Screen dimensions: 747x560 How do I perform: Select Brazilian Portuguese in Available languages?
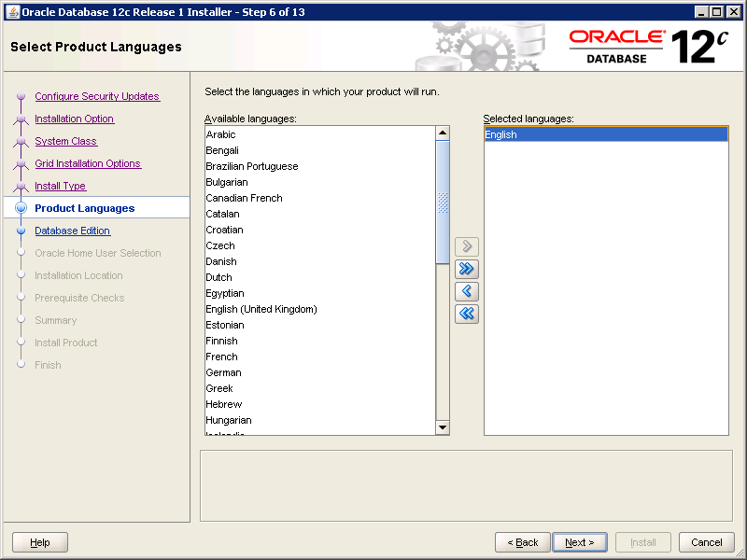coord(252,166)
